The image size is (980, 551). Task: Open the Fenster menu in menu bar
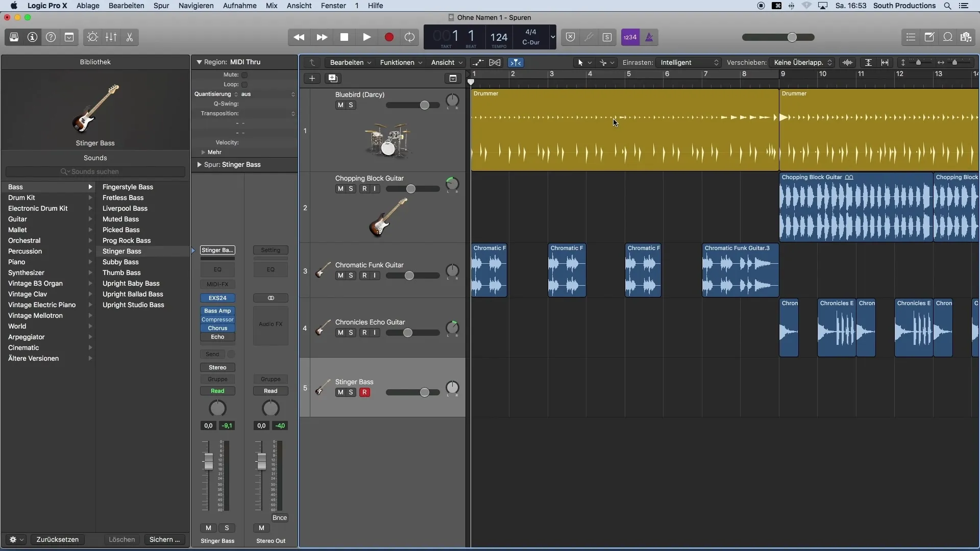(x=333, y=6)
